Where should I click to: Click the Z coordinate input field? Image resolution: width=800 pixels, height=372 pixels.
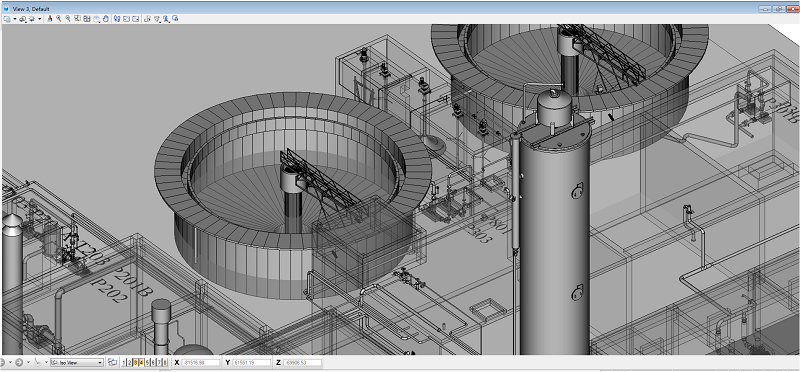pyautogui.click(x=303, y=362)
